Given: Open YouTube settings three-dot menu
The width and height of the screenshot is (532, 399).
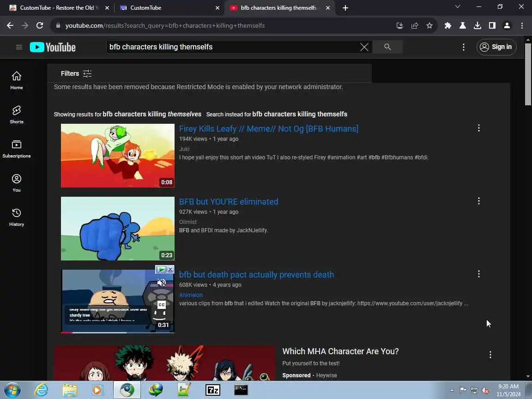Looking at the screenshot, I should [x=464, y=47].
